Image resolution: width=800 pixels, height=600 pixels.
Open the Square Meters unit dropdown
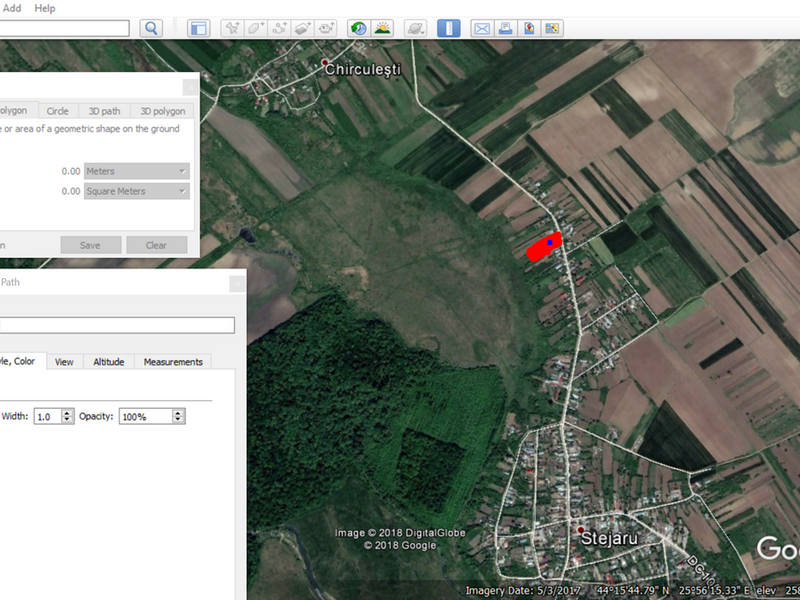pyautogui.click(x=137, y=191)
